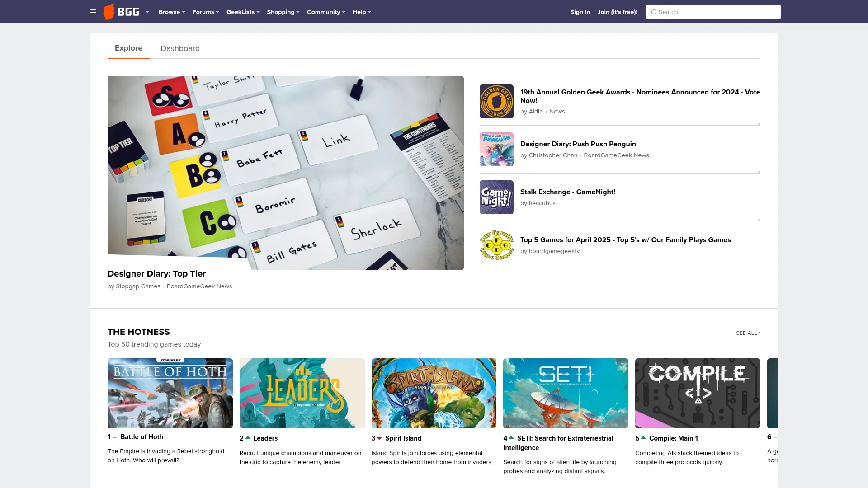This screenshot has width=868, height=488.
Task: Click Leaders green up-trend arrow
Action: pyautogui.click(x=248, y=438)
